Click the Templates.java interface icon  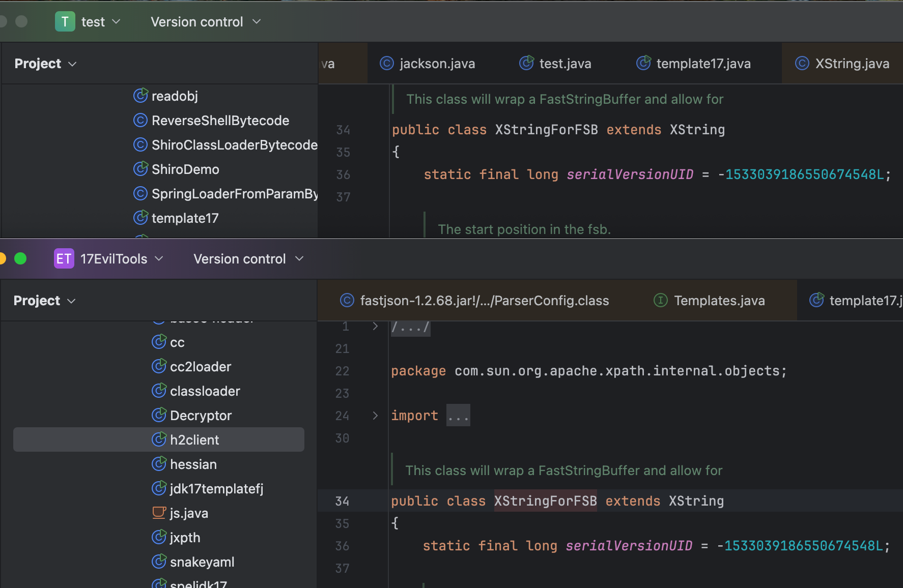click(x=660, y=301)
